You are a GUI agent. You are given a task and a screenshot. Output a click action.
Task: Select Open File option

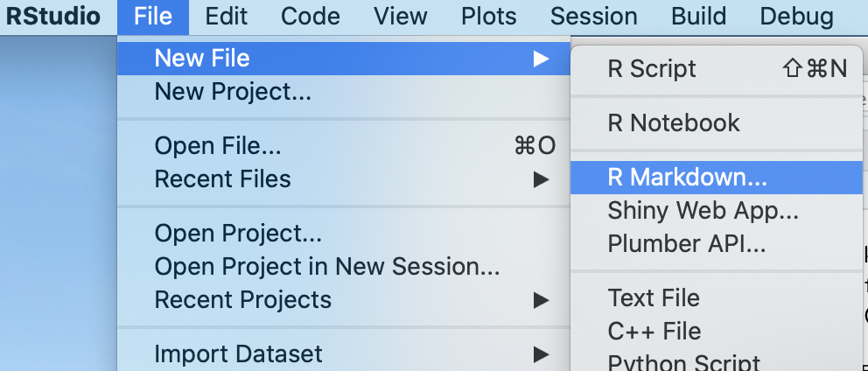[x=218, y=146]
